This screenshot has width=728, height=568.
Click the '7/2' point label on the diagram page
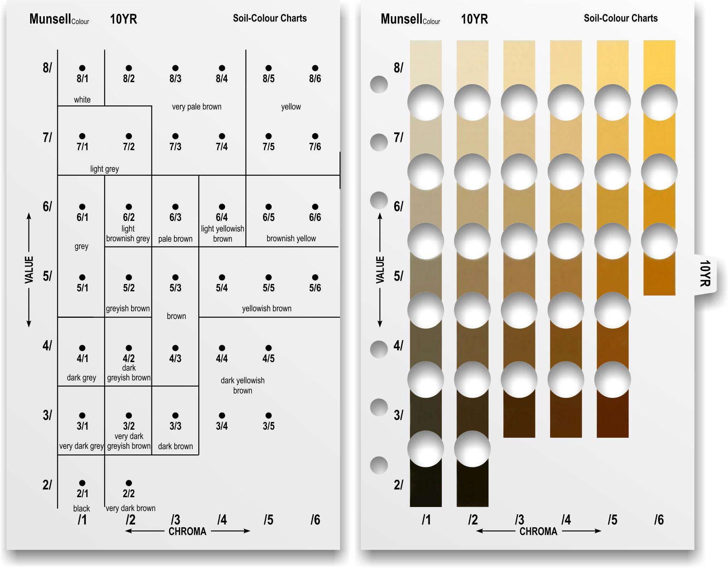coord(129,146)
